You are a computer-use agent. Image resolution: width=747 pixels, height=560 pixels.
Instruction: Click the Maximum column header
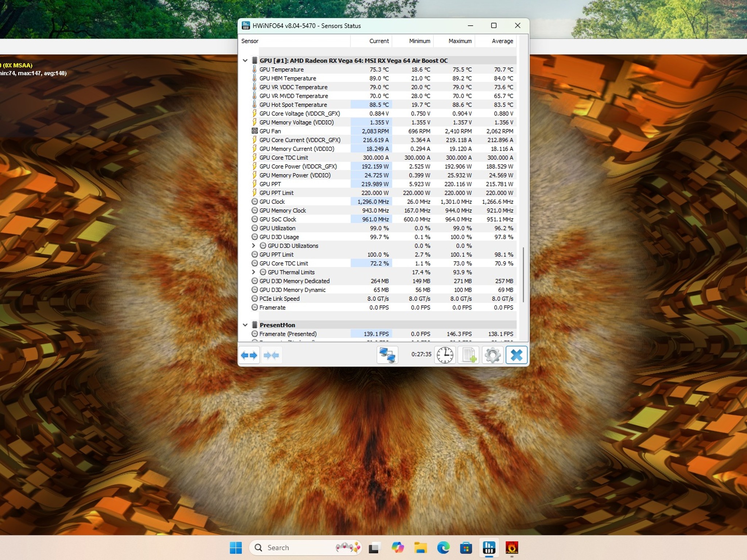pos(454,41)
